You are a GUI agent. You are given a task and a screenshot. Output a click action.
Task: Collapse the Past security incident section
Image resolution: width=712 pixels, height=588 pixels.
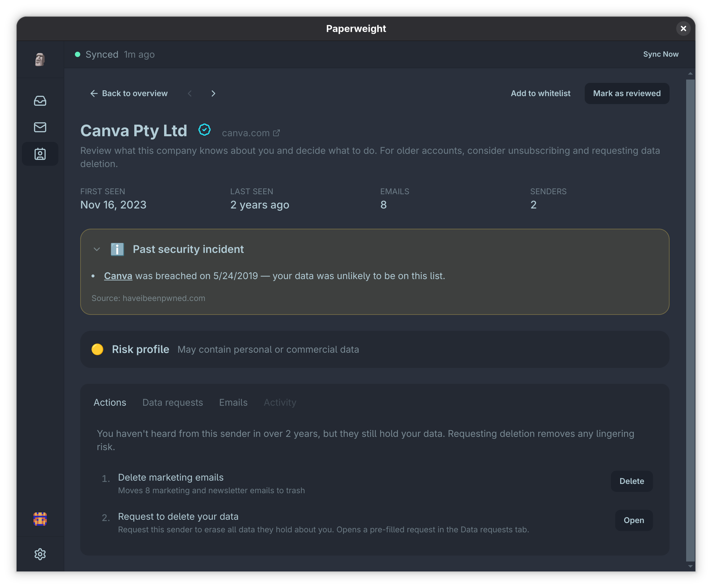click(x=96, y=249)
